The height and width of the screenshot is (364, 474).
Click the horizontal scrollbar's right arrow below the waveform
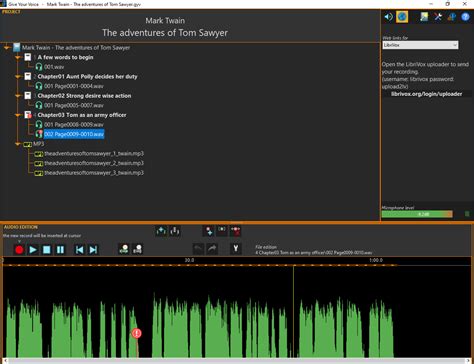click(x=469, y=361)
